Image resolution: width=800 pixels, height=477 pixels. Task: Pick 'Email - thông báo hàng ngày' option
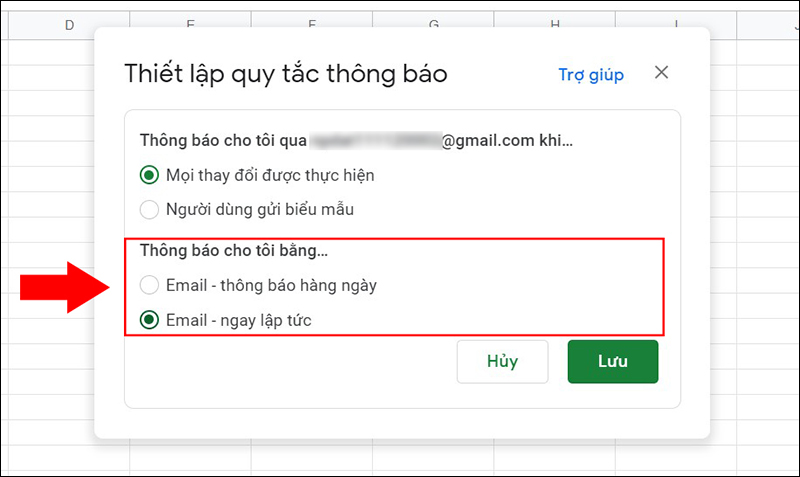coord(150,286)
